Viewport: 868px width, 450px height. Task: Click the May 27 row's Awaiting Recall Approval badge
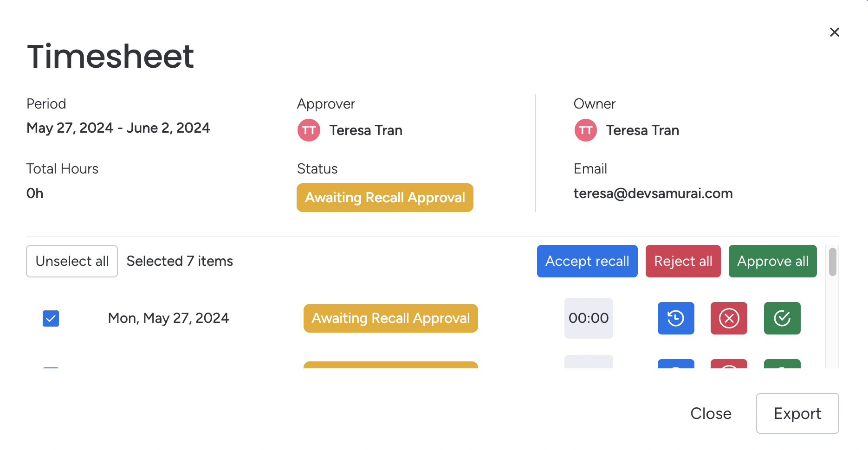[390, 318]
